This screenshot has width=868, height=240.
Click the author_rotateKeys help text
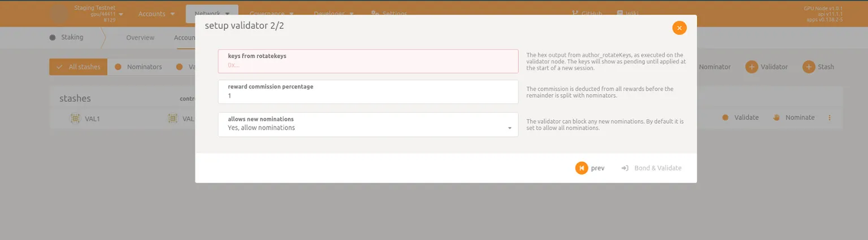pos(606,62)
